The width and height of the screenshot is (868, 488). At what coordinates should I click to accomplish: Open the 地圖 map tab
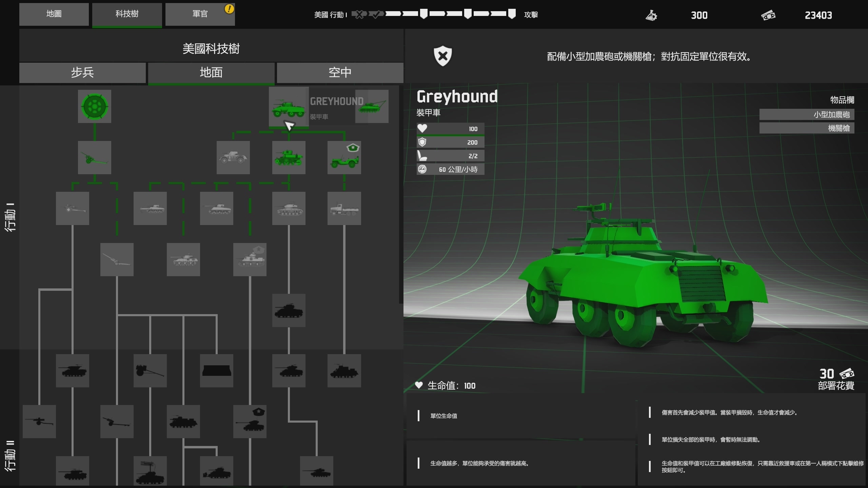[54, 14]
